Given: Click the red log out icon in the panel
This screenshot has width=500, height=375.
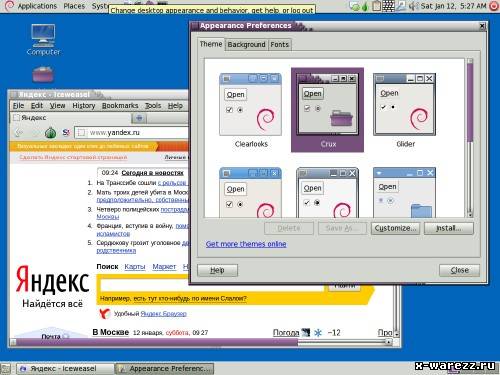Looking at the screenshot, I should (x=494, y=6).
